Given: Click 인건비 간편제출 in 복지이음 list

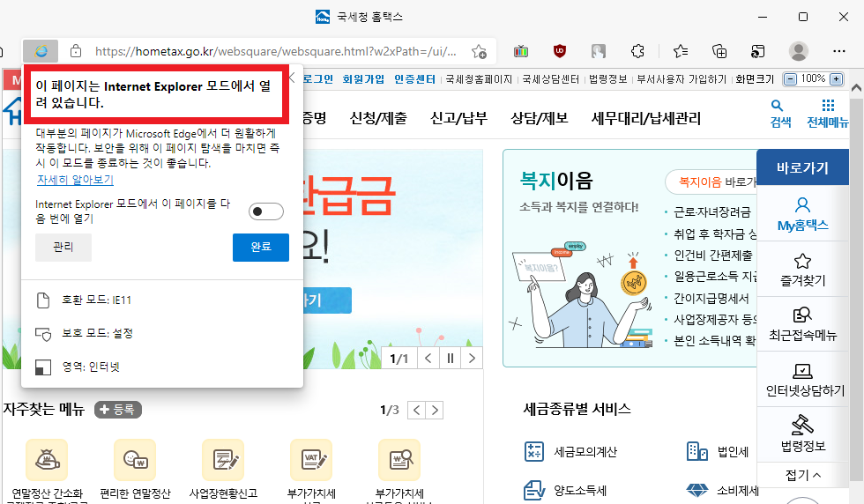Looking at the screenshot, I should (x=713, y=255).
